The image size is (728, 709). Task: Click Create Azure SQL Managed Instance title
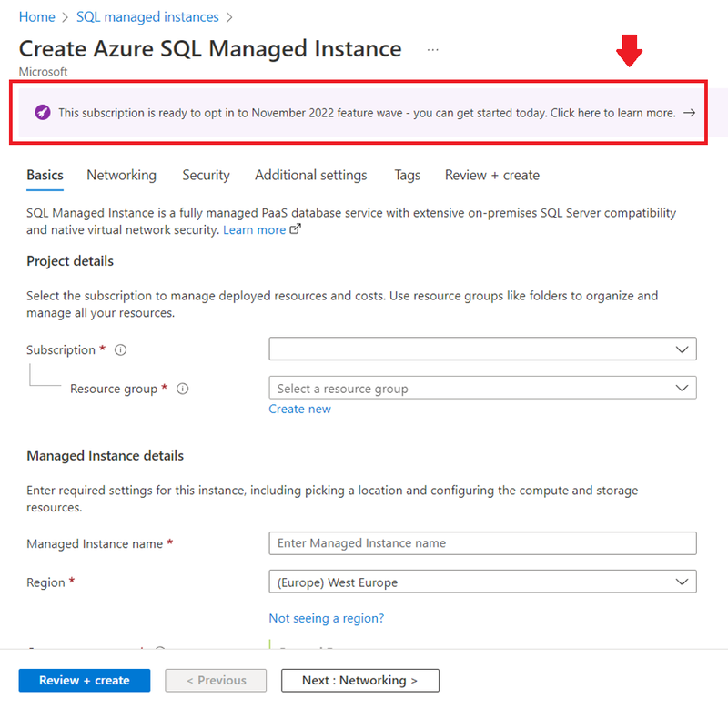tap(210, 49)
